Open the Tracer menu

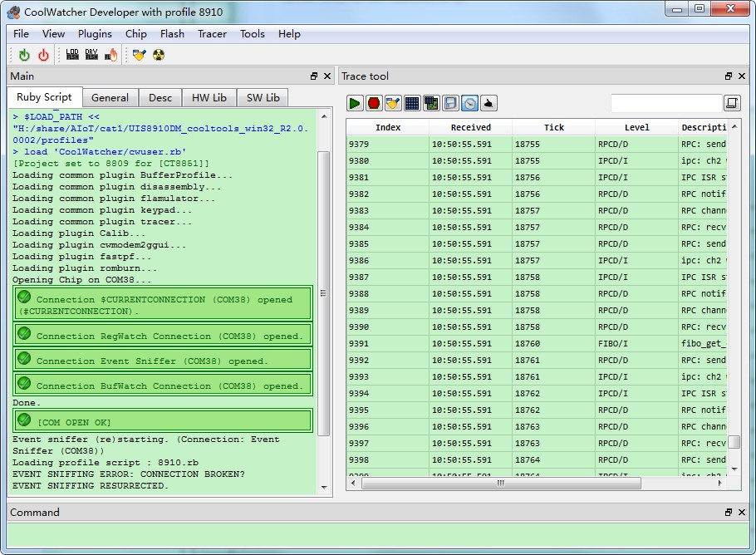[x=212, y=34]
